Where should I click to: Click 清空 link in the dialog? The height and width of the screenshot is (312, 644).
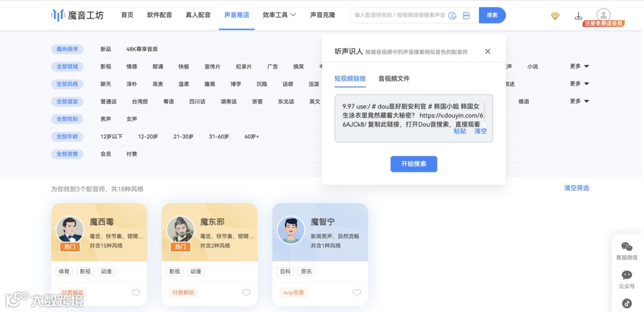(x=481, y=131)
